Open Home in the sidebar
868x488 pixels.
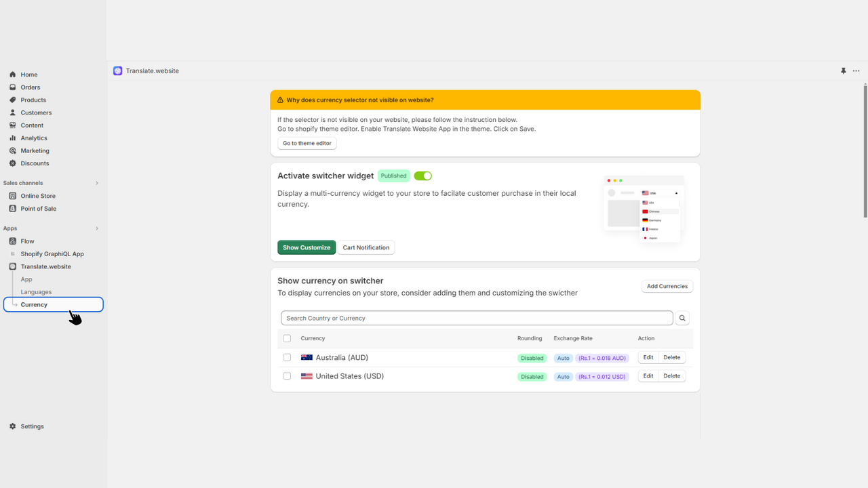click(29, 75)
